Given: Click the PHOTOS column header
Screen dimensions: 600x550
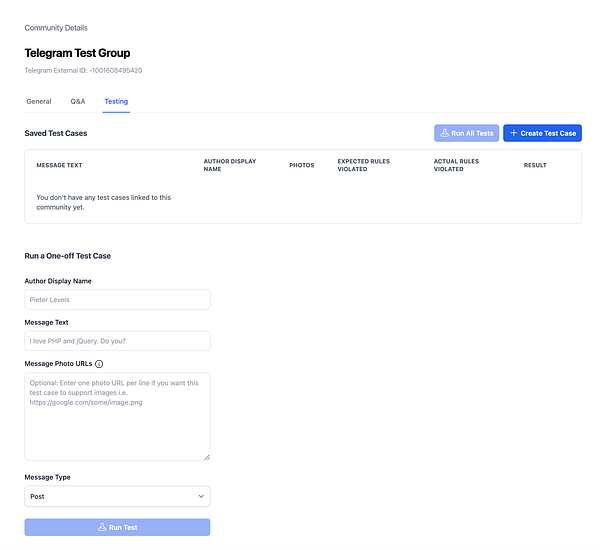Looking at the screenshot, I should click(302, 165).
